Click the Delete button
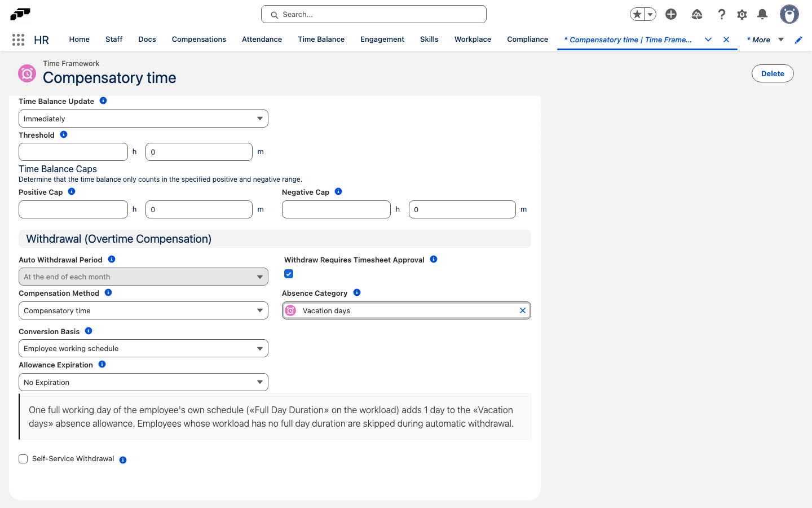 773,73
